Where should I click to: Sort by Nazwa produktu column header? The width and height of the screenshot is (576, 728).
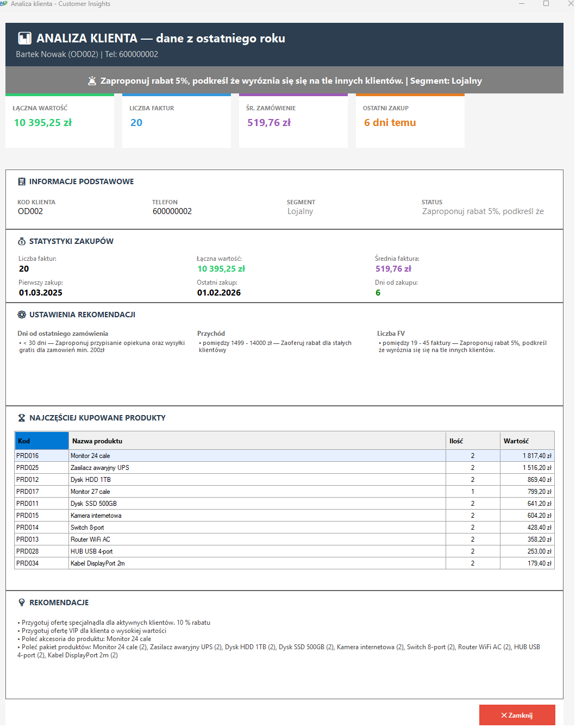(256, 441)
